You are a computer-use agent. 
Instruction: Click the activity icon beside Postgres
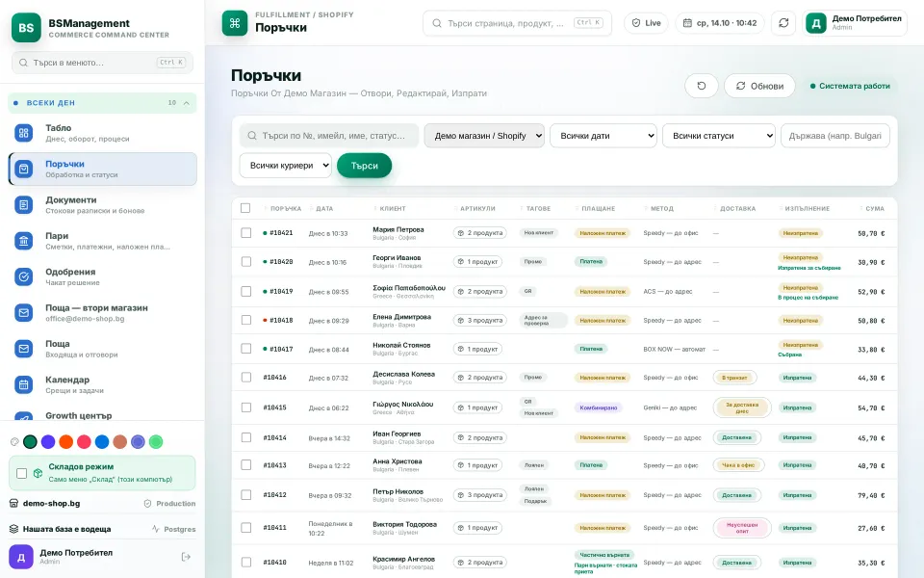pyautogui.click(x=156, y=529)
